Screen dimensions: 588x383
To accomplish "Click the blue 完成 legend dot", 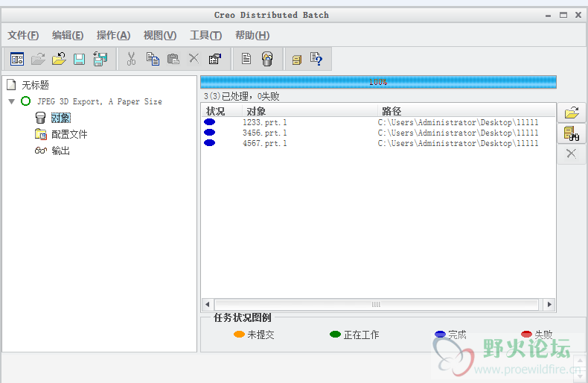I will (x=440, y=334).
